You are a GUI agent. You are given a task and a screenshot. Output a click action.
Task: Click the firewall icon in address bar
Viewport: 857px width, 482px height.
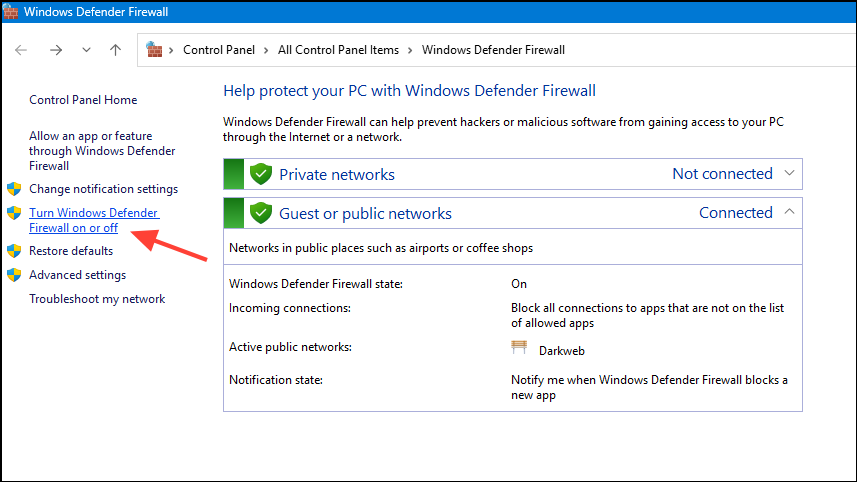click(x=154, y=50)
